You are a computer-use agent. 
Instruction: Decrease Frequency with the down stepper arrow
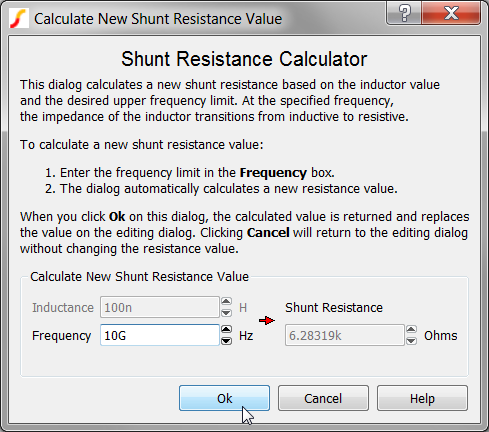pyautogui.click(x=226, y=341)
